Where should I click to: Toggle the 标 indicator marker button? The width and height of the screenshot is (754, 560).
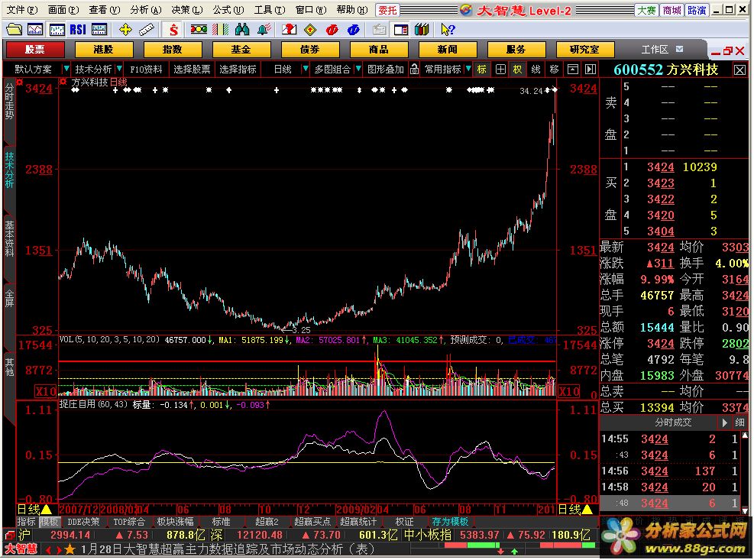482,70
